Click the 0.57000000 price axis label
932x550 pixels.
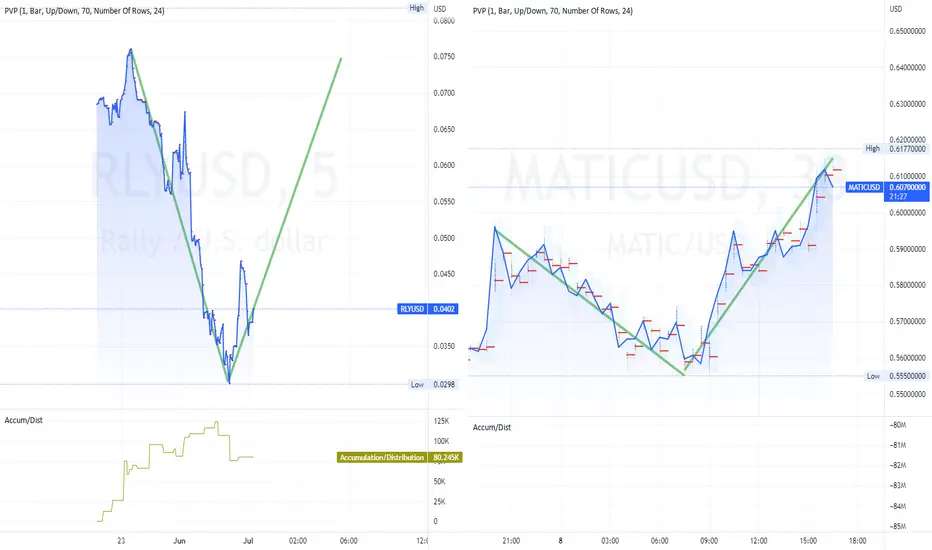(x=908, y=321)
